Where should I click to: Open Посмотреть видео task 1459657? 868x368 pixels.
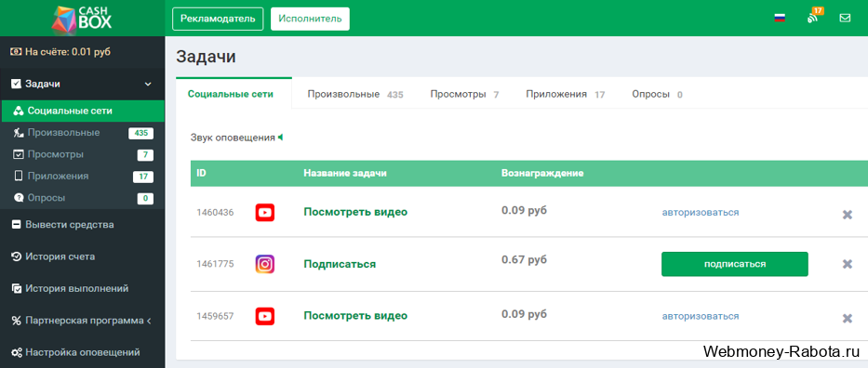click(x=355, y=316)
